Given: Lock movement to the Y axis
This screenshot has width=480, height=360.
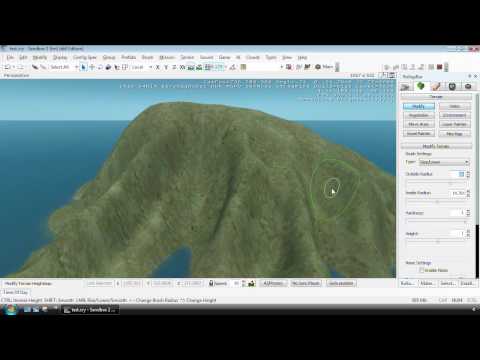Looking at the screenshot, I should [166, 67].
